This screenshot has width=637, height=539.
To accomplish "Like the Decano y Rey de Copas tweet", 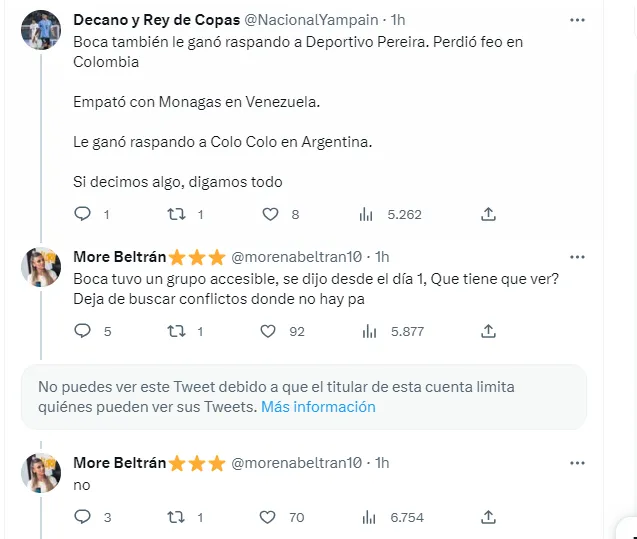I will tap(269, 214).
